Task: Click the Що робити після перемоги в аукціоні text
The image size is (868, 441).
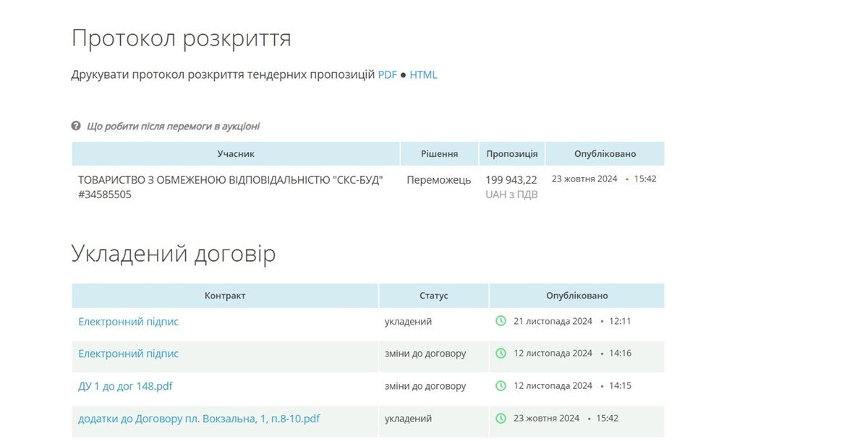Action: (x=173, y=125)
